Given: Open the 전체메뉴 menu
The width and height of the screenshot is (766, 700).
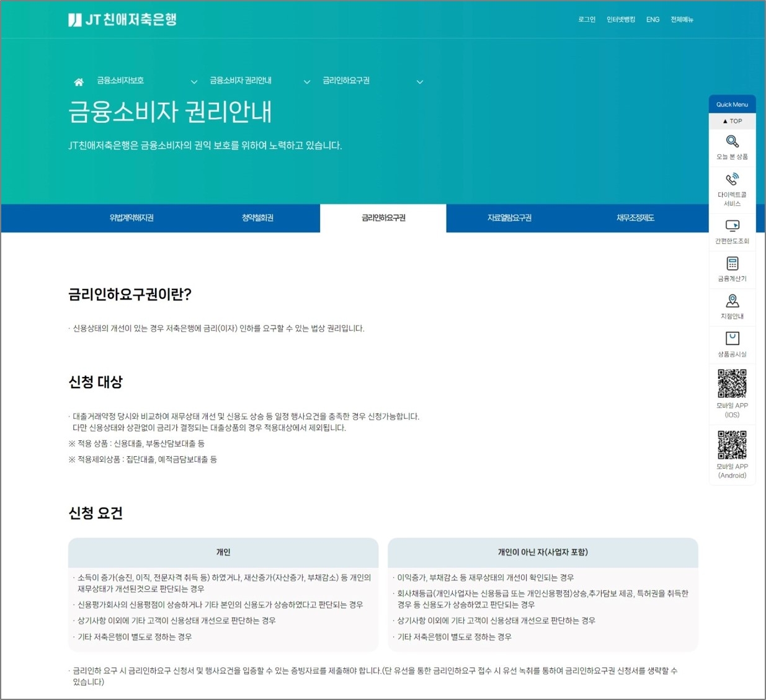Looking at the screenshot, I should (682, 19).
